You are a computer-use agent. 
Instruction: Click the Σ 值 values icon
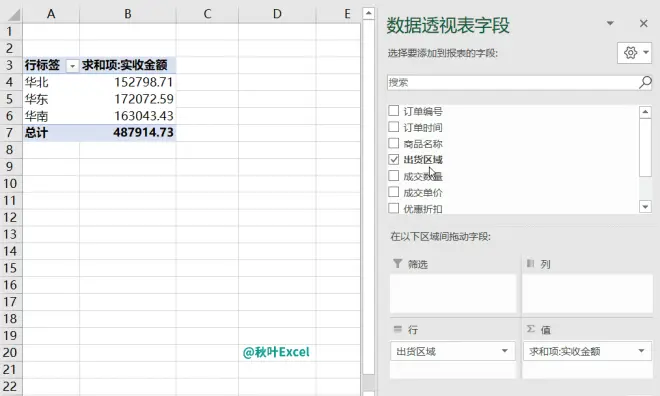531,329
